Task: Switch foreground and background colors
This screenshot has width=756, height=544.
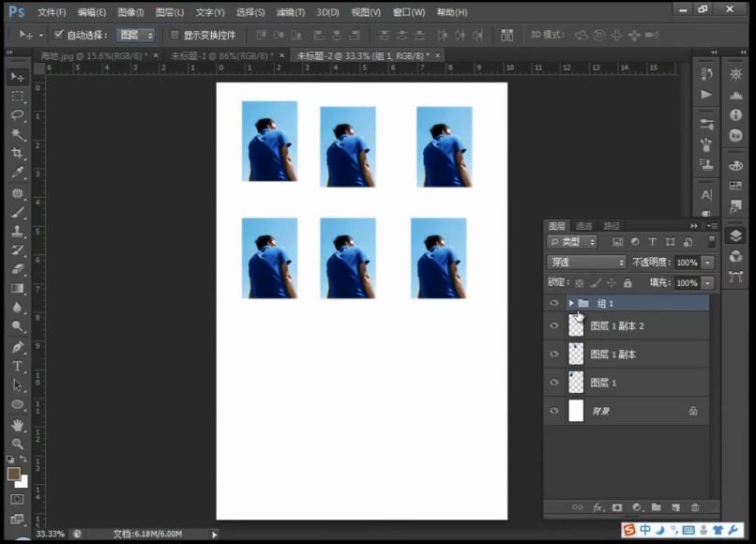Action: 23,460
